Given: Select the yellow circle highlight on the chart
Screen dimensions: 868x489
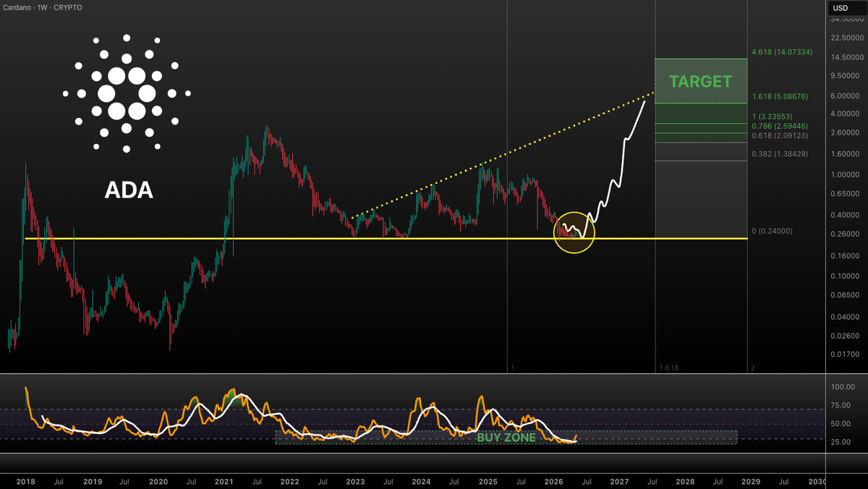Looking at the screenshot, I should point(574,233).
